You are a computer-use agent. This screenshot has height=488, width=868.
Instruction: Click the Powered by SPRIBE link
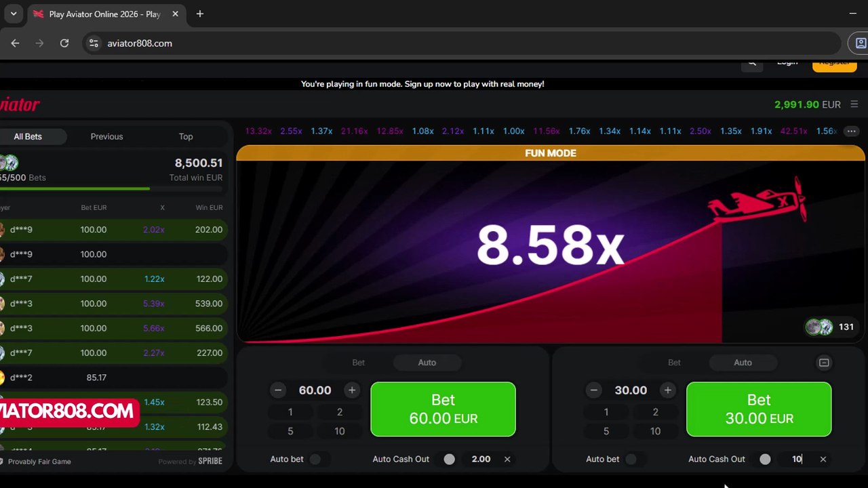[191, 462]
